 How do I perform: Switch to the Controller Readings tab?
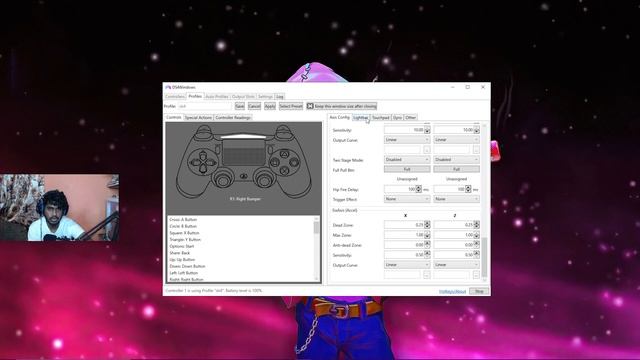pyautogui.click(x=233, y=118)
